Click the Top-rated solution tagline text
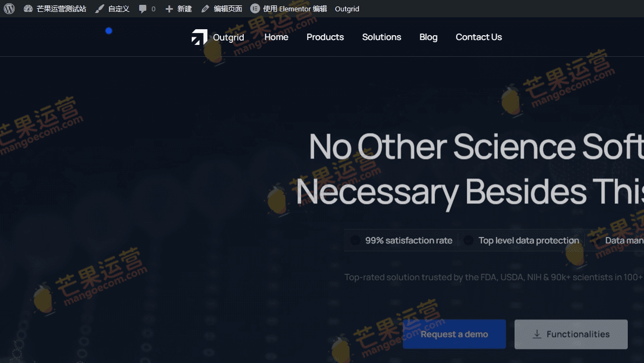 coord(494,278)
